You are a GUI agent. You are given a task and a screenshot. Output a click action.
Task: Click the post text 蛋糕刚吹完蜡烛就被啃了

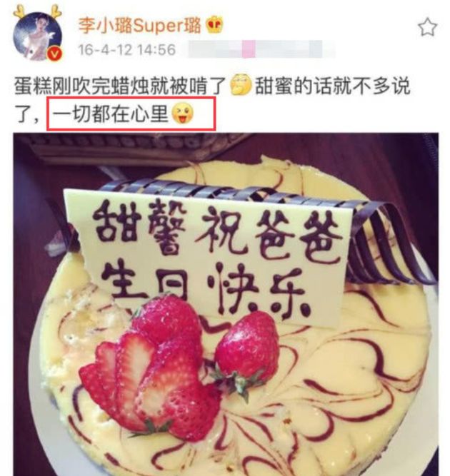click(121, 86)
